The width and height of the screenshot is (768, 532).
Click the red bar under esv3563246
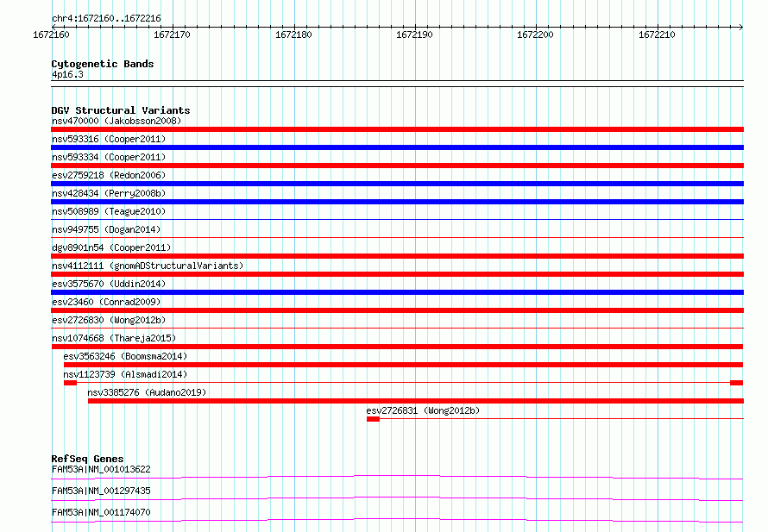tap(404, 365)
